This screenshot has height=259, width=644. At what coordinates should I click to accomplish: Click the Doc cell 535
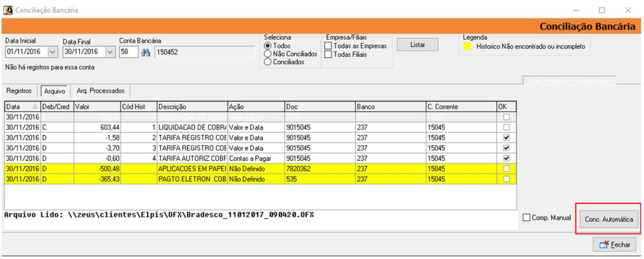pyautogui.click(x=320, y=179)
